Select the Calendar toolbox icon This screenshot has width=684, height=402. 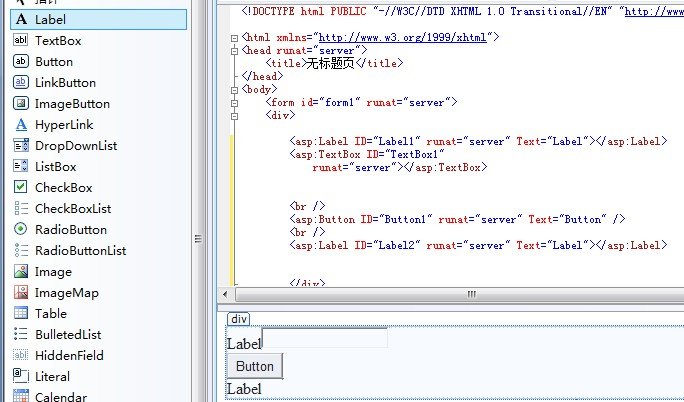(21, 395)
